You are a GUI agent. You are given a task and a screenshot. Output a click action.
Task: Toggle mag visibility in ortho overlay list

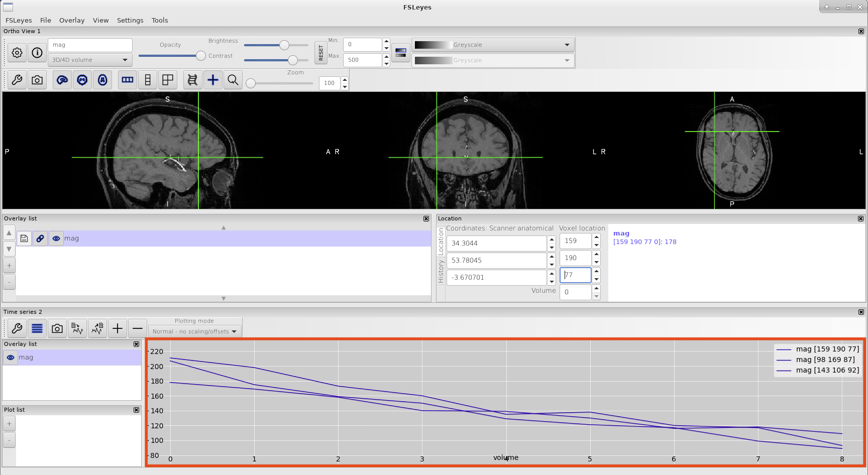[56, 239]
